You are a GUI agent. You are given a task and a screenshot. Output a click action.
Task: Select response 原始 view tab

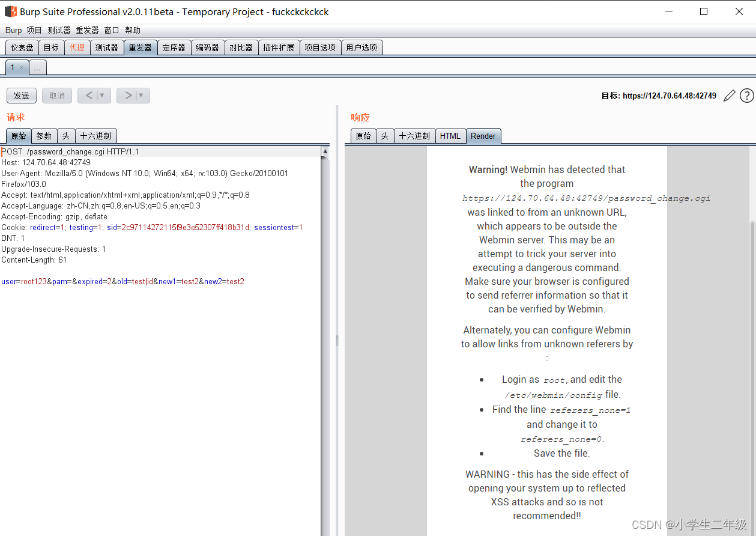coord(363,136)
